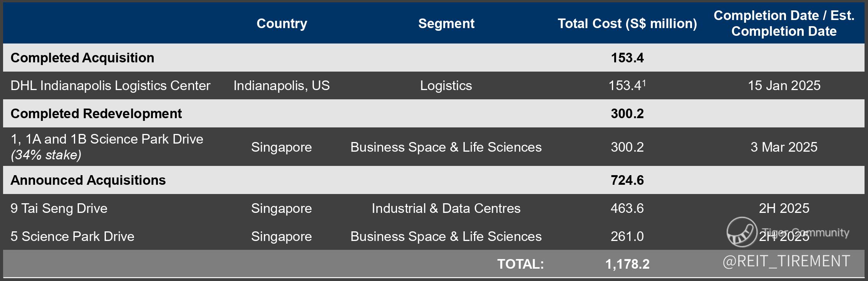The image size is (868, 281).
Task: Click the @REIT_TIREMENT watermark handle
Action: pos(786,261)
